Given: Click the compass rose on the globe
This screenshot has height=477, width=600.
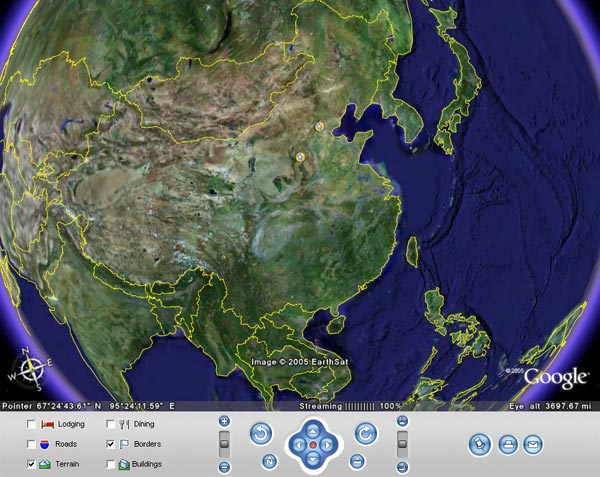Looking at the screenshot, I should (x=32, y=370).
